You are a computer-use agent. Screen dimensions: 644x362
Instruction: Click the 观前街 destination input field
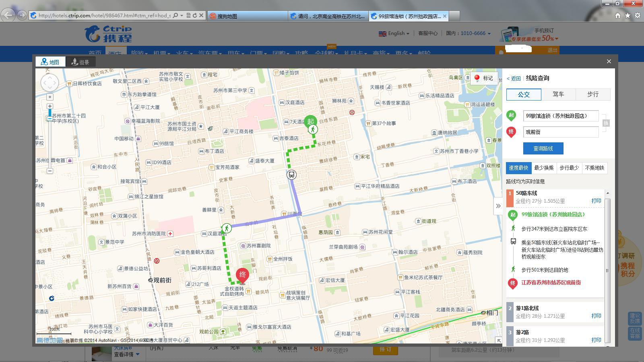[561, 132]
